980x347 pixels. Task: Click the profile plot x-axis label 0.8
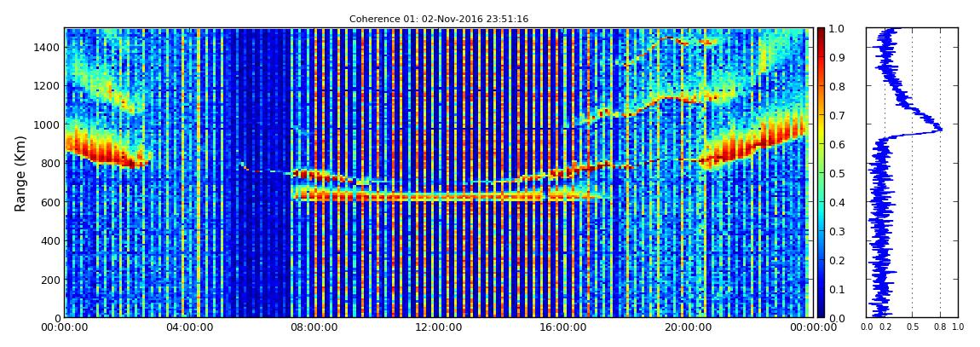coord(940,327)
